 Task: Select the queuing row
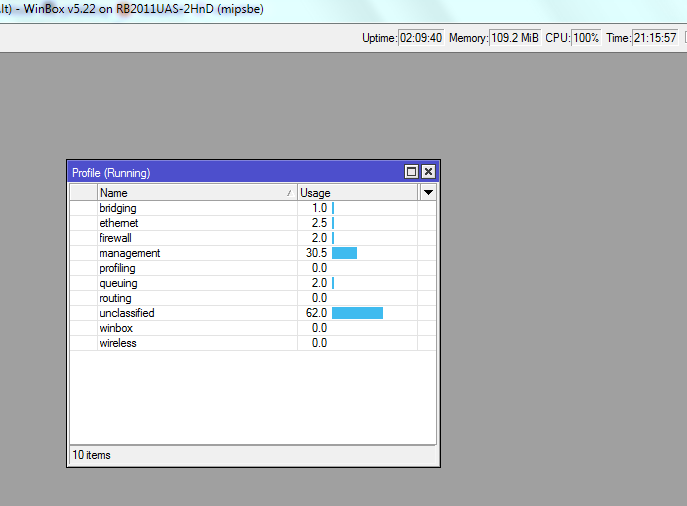[253, 283]
